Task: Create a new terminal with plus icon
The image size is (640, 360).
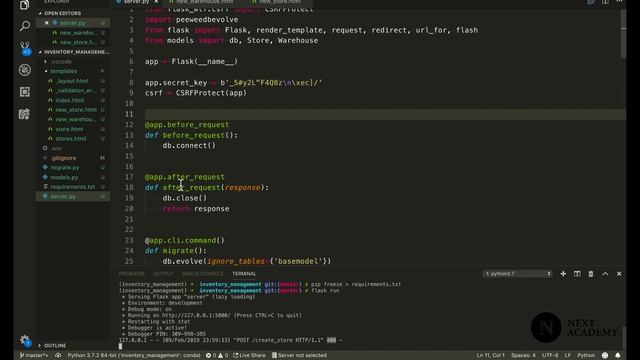Action: point(563,274)
